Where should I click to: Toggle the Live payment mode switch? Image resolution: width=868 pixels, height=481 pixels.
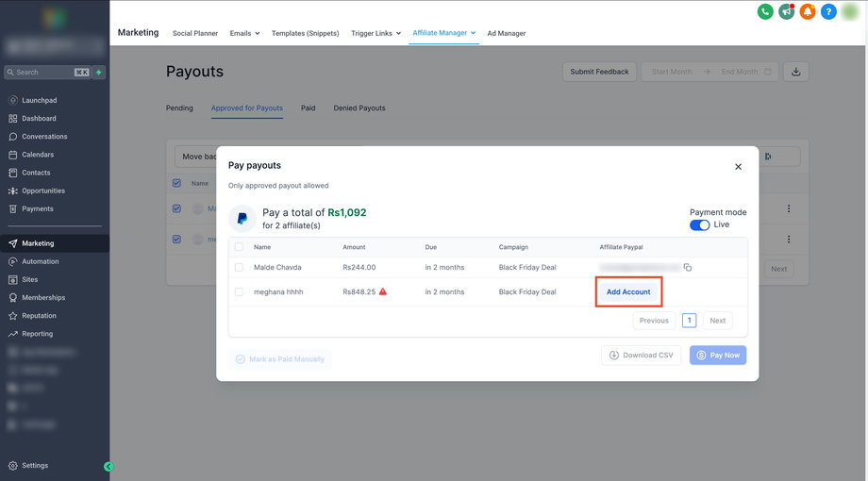click(x=700, y=225)
